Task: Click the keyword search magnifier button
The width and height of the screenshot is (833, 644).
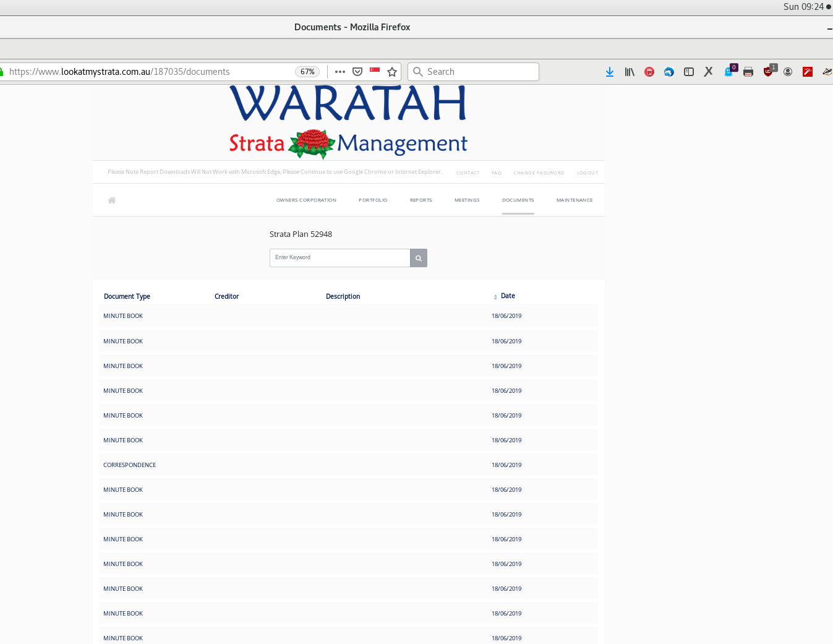Action: (x=419, y=258)
